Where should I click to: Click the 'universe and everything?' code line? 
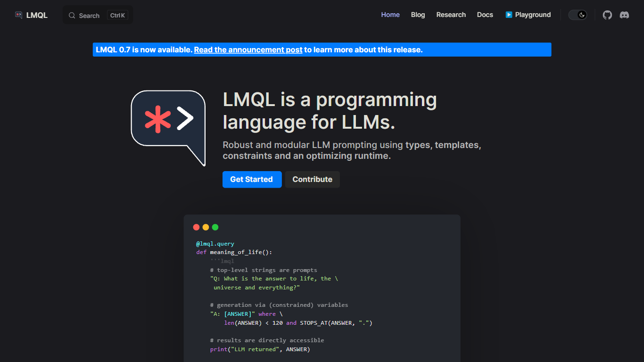[257, 287]
